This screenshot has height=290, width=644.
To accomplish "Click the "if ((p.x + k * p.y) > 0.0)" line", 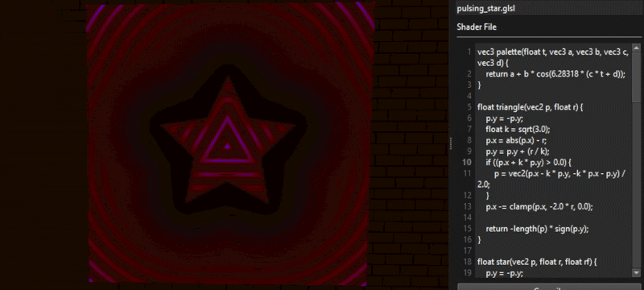I will tap(529, 162).
